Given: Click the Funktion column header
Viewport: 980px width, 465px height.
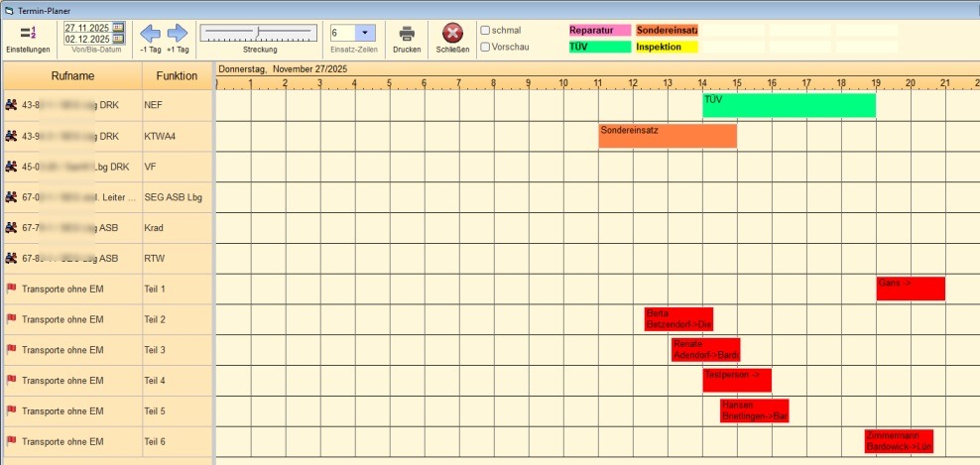Looking at the screenshot, I should pyautogui.click(x=177, y=76).
